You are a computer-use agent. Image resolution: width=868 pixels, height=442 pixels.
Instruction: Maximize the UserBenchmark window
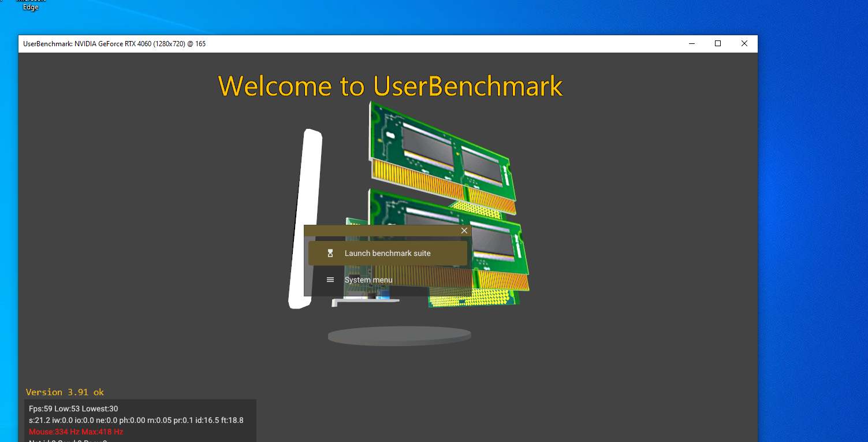pyautogui.click(x=718, y=43)
